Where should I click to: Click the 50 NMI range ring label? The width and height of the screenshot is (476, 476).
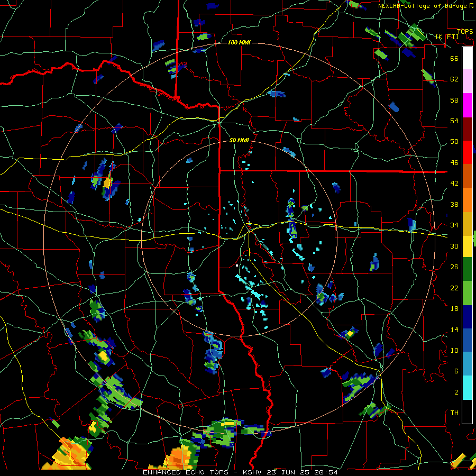pos(239,140)
